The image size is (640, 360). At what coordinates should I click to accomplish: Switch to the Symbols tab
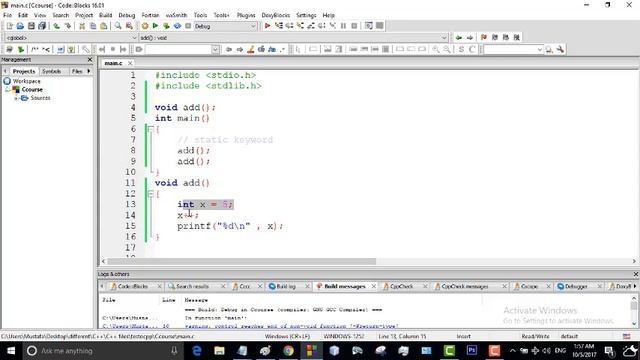pyautogui.click(x=52, y=71)
